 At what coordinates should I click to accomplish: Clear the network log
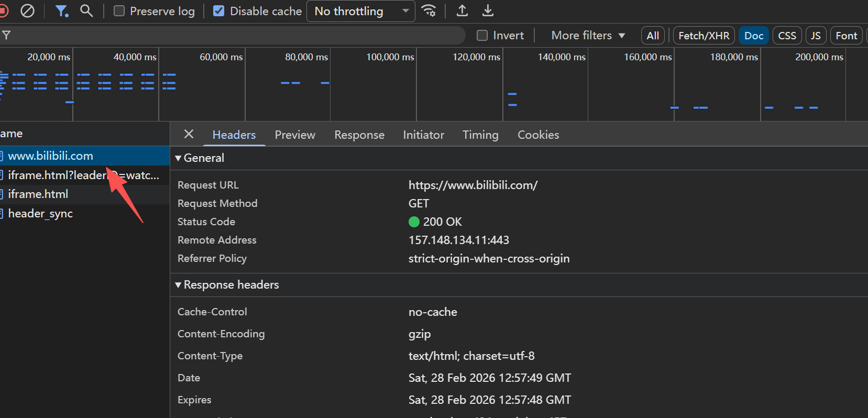(27, 11)
